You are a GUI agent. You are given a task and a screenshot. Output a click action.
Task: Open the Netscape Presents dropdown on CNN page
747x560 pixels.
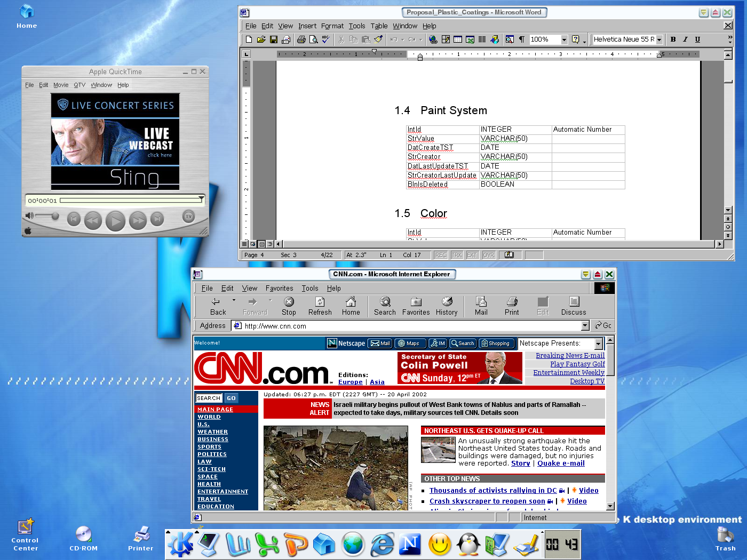coord(599,344)
